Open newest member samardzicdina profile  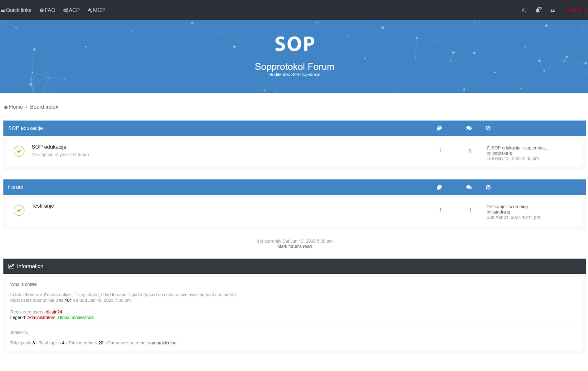coord(162,343)
